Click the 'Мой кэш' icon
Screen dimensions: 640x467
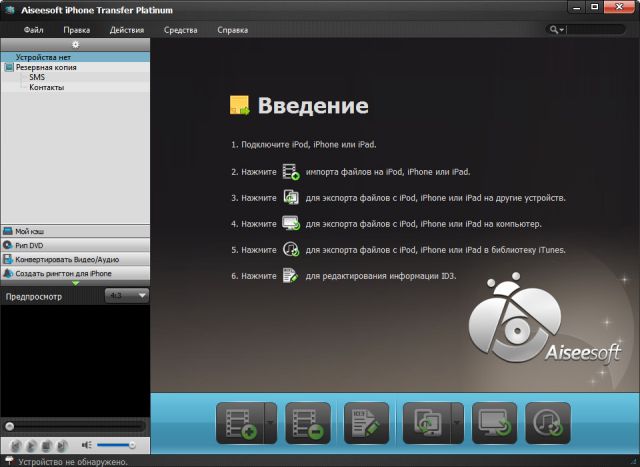8,231
